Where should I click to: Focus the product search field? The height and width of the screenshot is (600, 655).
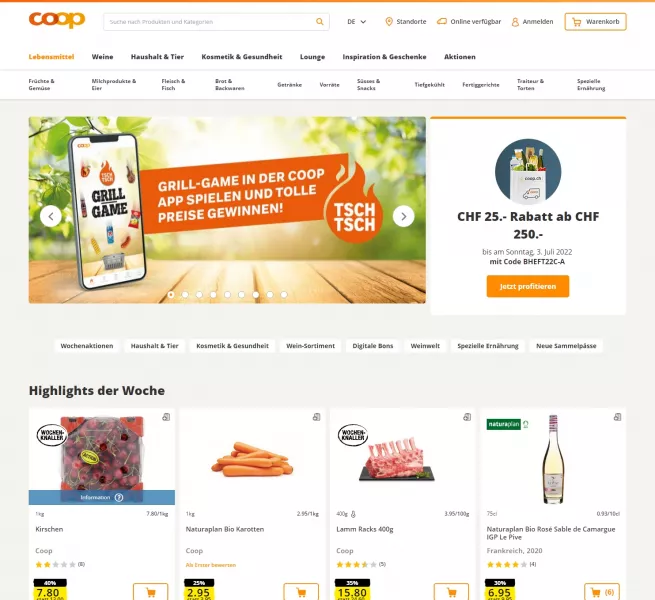coord(209,22)
